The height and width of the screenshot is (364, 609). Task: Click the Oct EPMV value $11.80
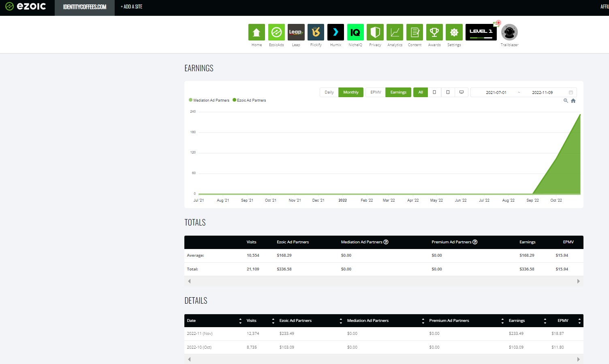(x=558, y=347)
